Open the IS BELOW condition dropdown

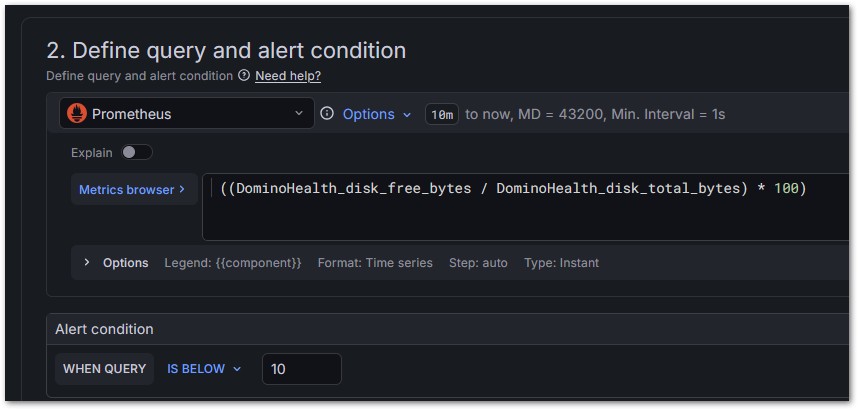tap(204, 369)
